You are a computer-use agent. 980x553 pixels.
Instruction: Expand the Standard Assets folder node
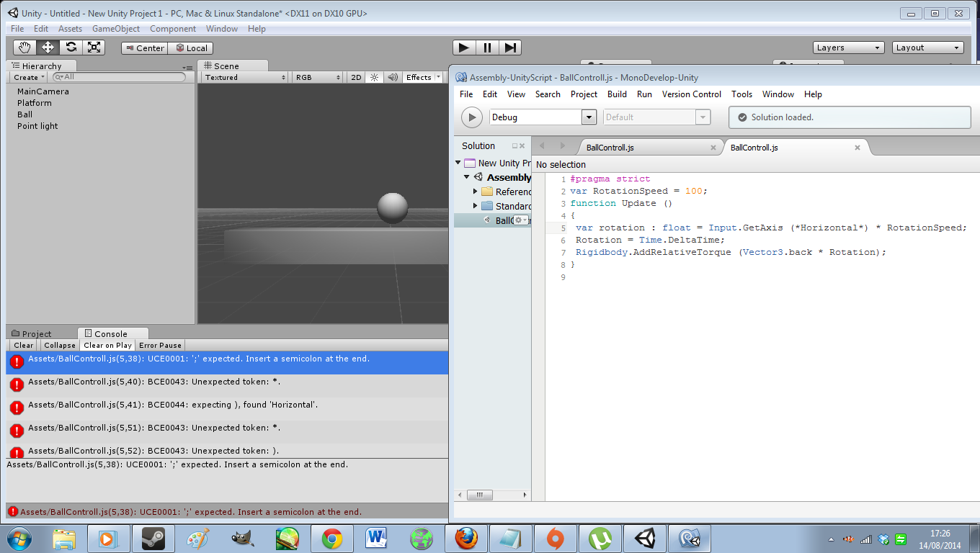pyautogui.click(x=476, y=206)
